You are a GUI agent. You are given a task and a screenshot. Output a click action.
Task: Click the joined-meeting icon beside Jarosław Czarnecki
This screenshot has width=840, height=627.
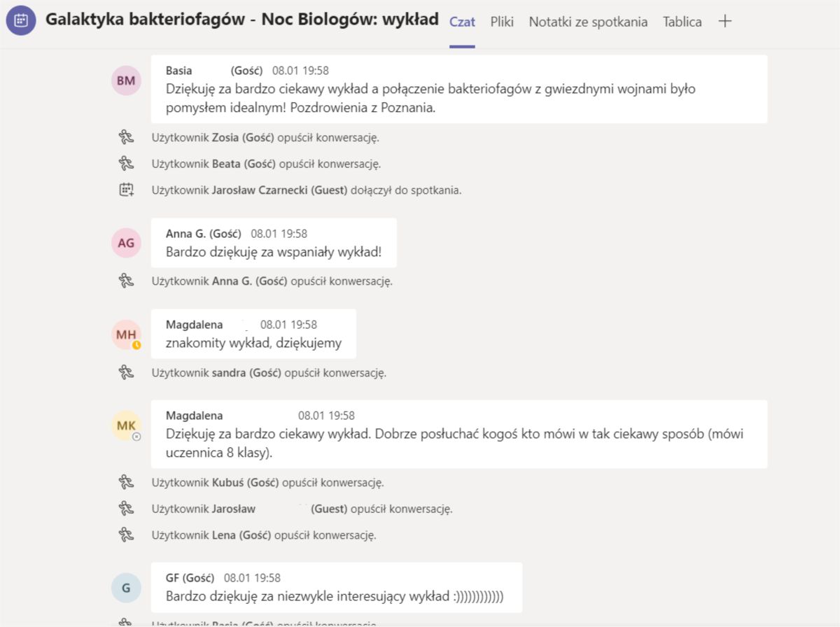(126, 190)
